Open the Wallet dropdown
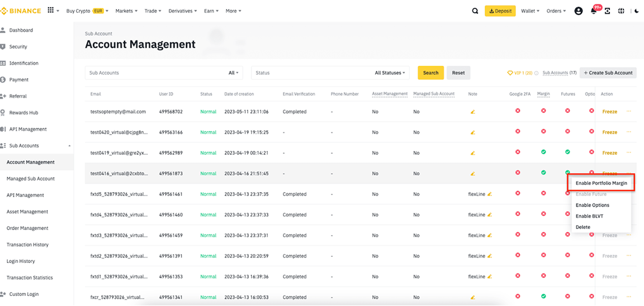Screen dimensions: 644x306 [x=530, y=11]
